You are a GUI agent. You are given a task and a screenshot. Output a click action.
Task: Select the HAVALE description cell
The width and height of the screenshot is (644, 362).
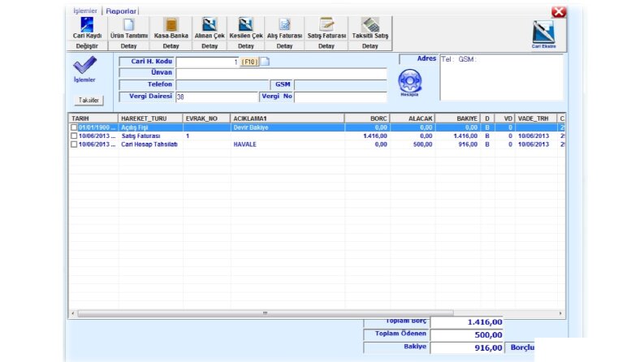tap(287, 144)
